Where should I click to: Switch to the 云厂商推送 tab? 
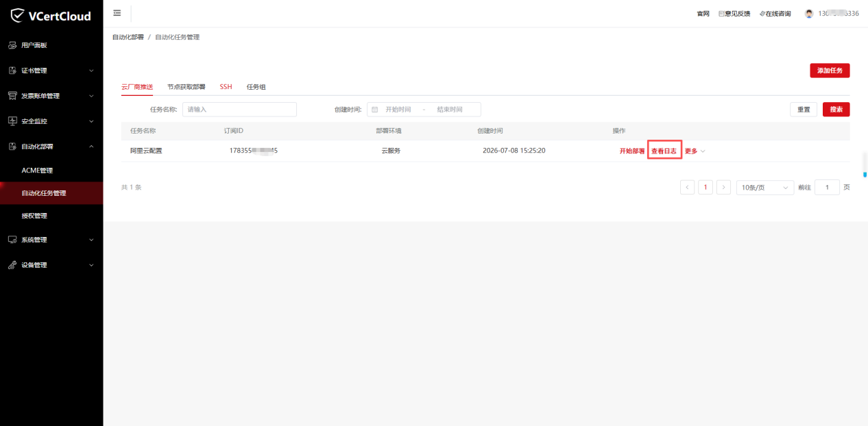click(x=137, y=87)
